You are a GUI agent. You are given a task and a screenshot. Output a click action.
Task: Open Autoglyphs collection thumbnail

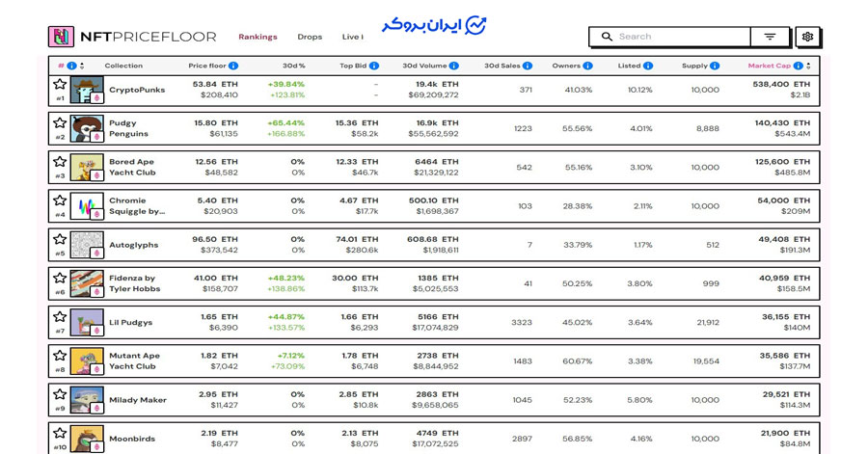click(87, 245)
